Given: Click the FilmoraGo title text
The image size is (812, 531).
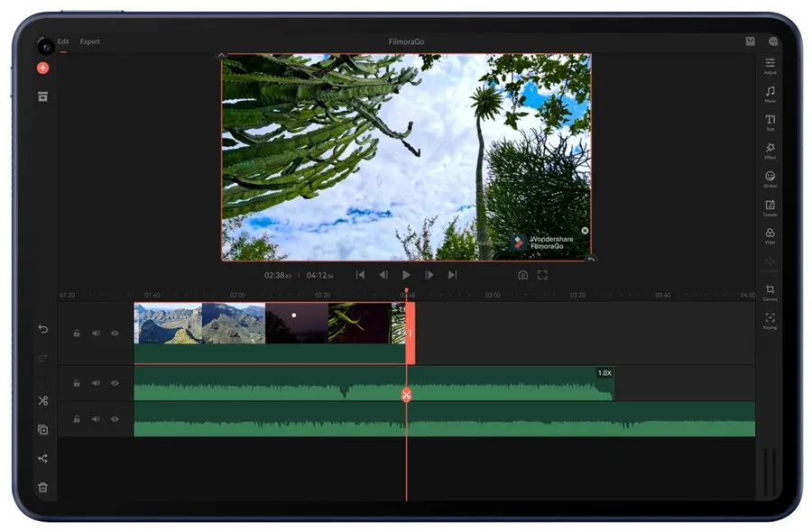Looking at the screenshot, I should click(x=407, y=41).
